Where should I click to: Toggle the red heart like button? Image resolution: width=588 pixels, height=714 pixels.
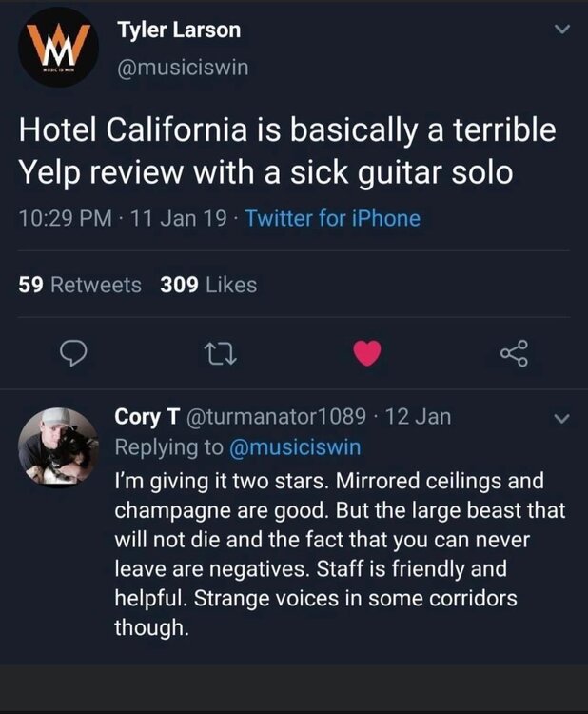[367, 354]
